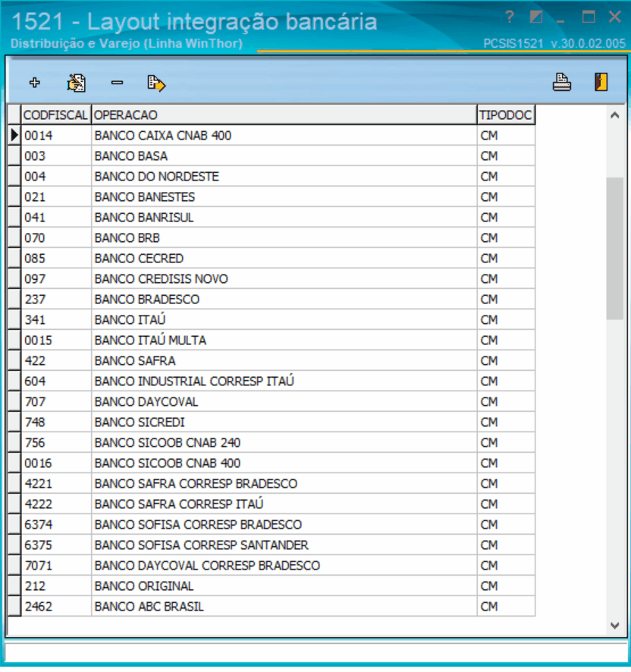Click the plus icon to add a layout

[x=35, y=82]
